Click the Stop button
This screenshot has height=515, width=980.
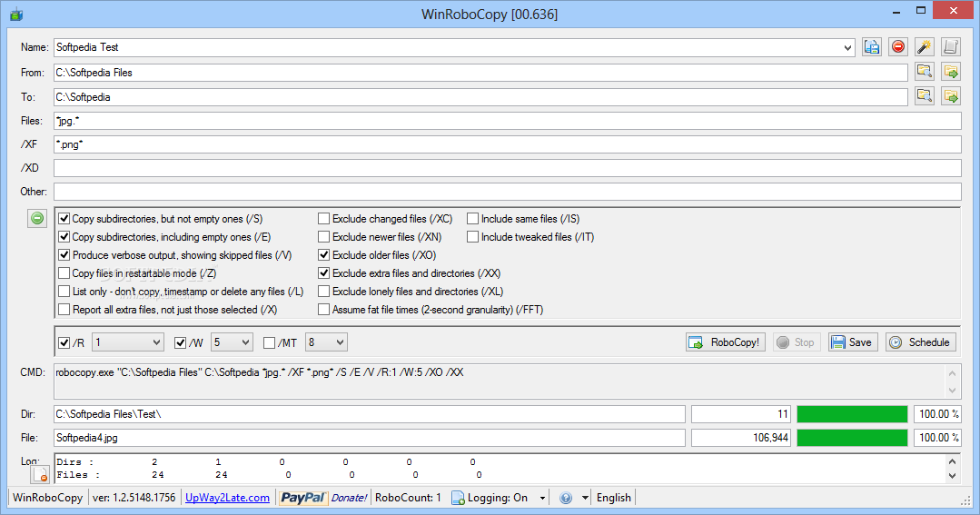coord(796,342)
